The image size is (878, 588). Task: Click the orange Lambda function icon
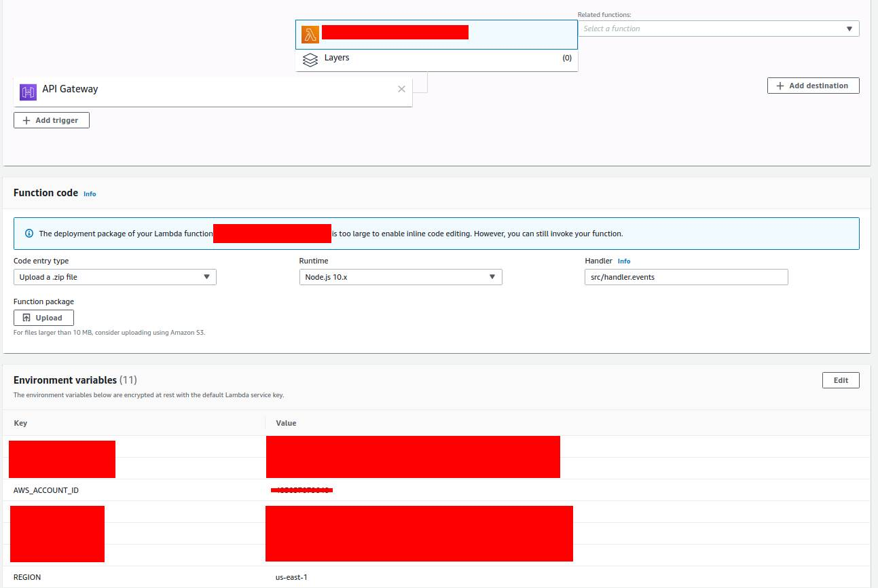click(x=310, y=35)
